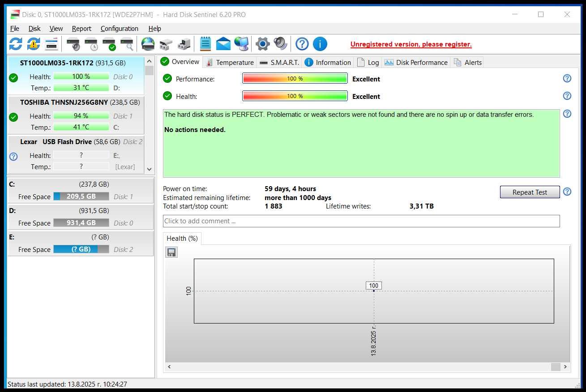The height and width of the screenshot is (392, 586).
Task: Click the 'Status last updated' status bar text
Action: tap(67, 384)
